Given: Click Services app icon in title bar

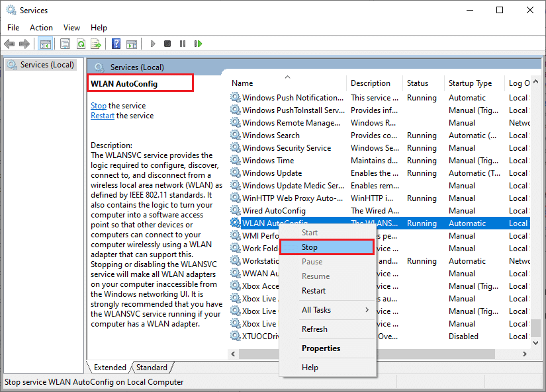Looking at the screenshot, I should tap(11, 10).
